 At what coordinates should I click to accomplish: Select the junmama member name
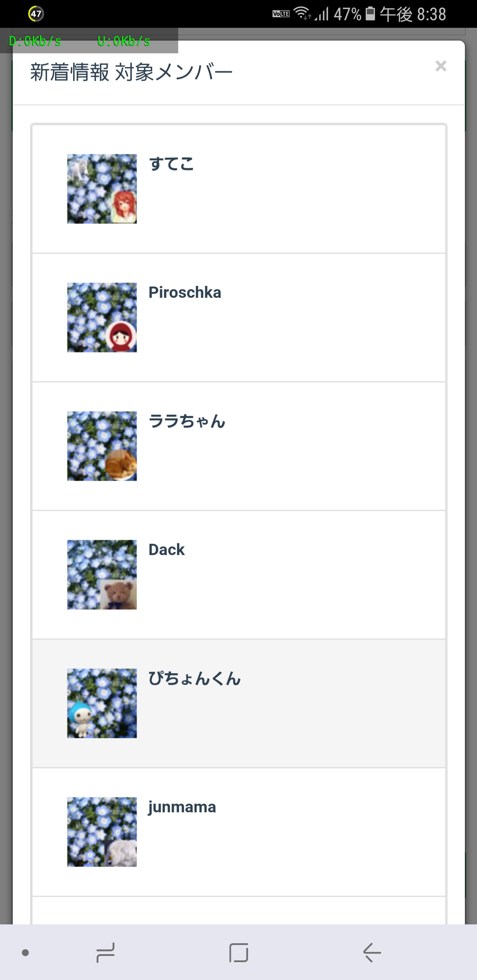[x=182, y=807]
